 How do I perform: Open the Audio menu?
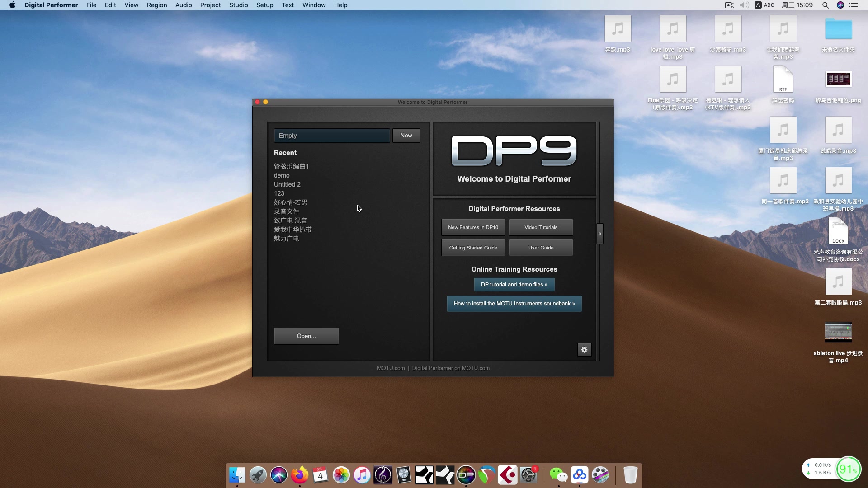coord(184,5)
